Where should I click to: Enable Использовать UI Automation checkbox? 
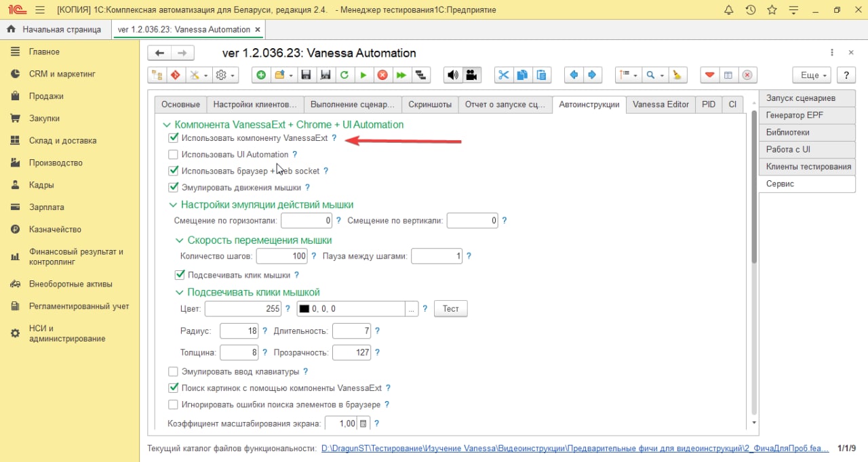click(174, 154)
